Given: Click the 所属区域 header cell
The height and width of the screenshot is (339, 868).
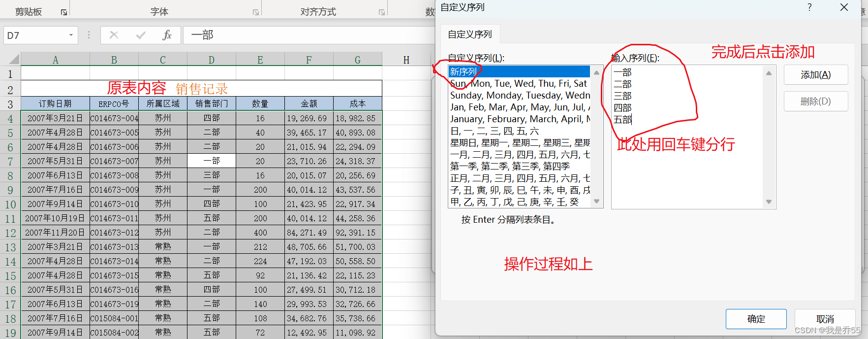Looking at the screenshot, I should coord(163,103).
